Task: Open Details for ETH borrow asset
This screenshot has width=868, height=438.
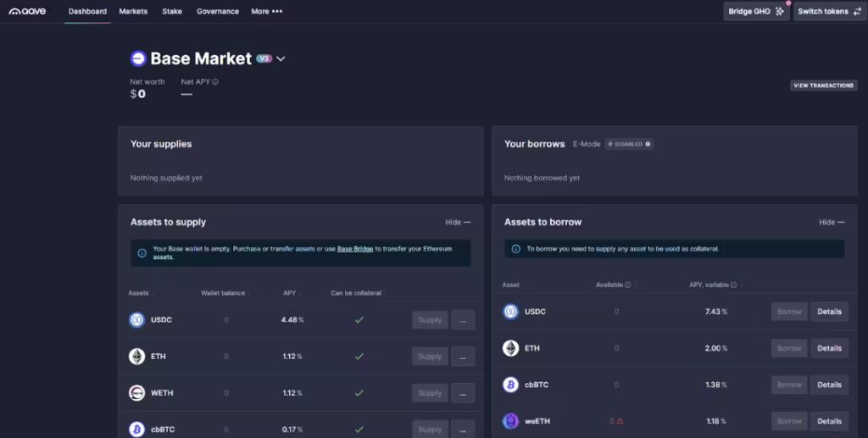Action: 829,348
